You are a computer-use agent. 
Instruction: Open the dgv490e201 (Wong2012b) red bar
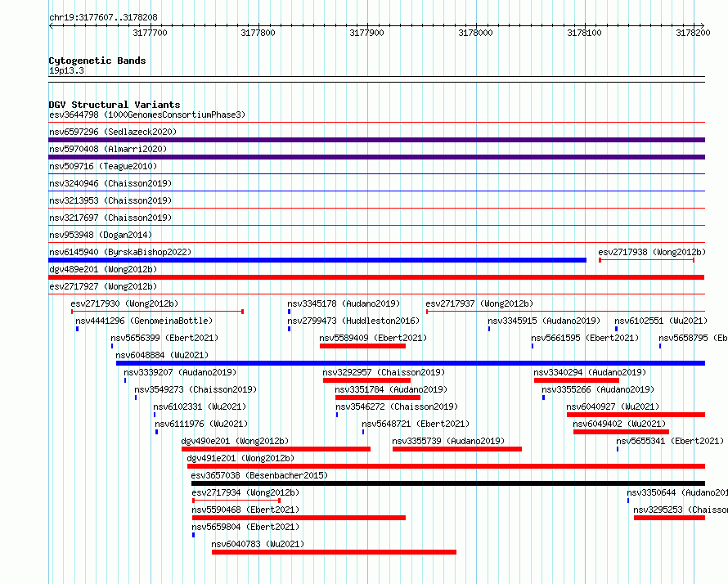pyautogui.click(x=276, y=449)
